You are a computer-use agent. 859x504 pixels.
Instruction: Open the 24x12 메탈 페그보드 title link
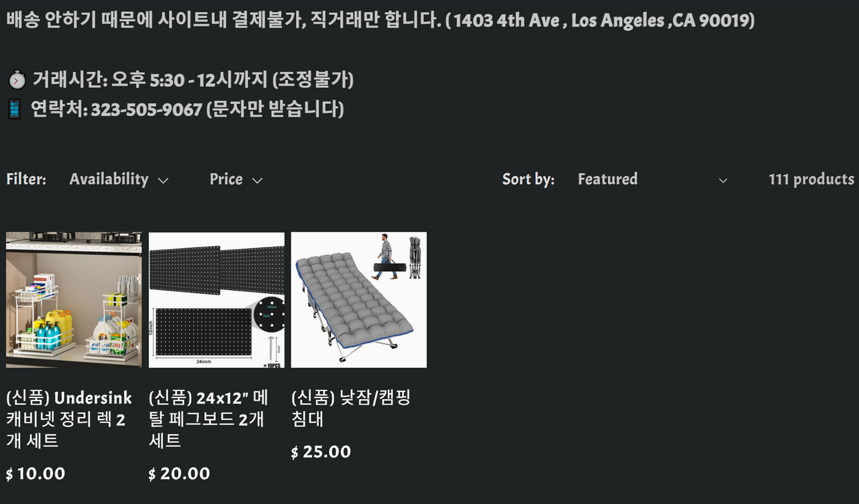(x=208, y=419)
